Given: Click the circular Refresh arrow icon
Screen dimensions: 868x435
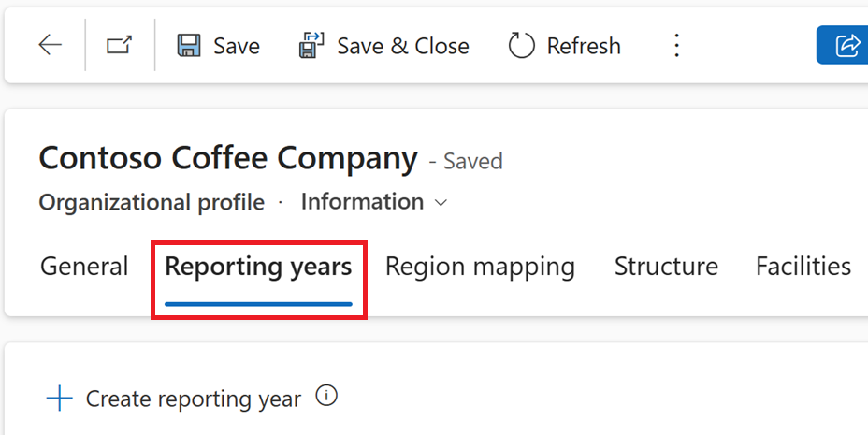Looking at the screenshot, I should coord(521,45).
